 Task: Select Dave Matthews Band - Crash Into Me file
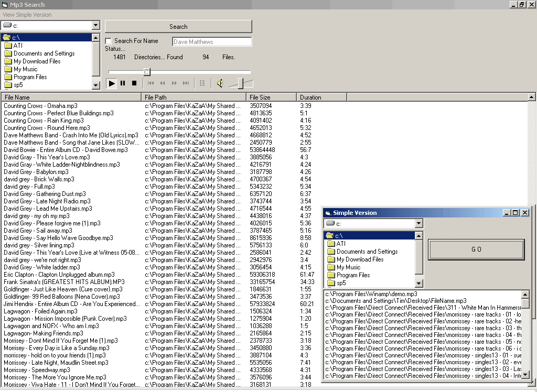pyautogui.click(x=71, y=135)
